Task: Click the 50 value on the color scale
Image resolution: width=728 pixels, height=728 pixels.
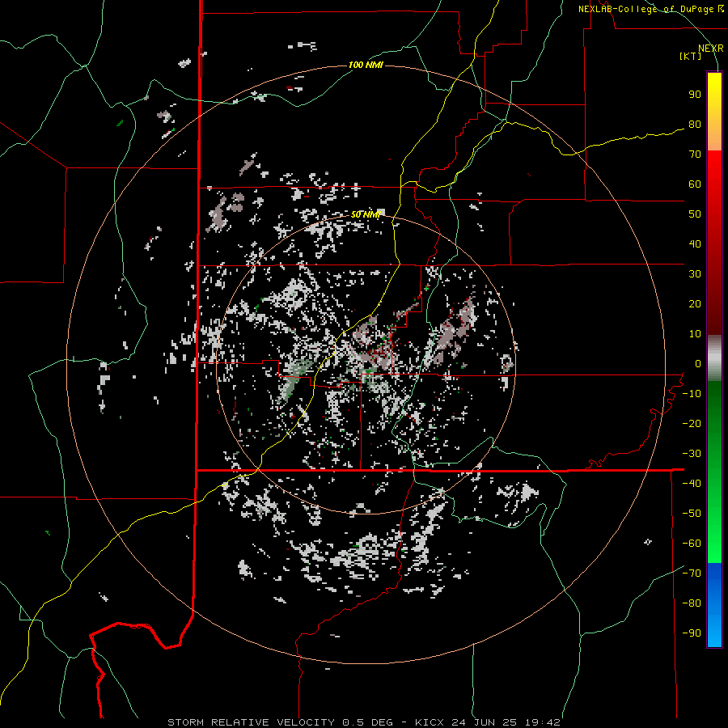Action: [695, 214]
